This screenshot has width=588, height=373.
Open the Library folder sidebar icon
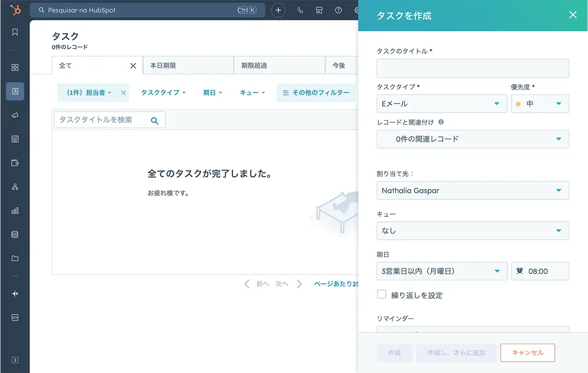[15, 259]
